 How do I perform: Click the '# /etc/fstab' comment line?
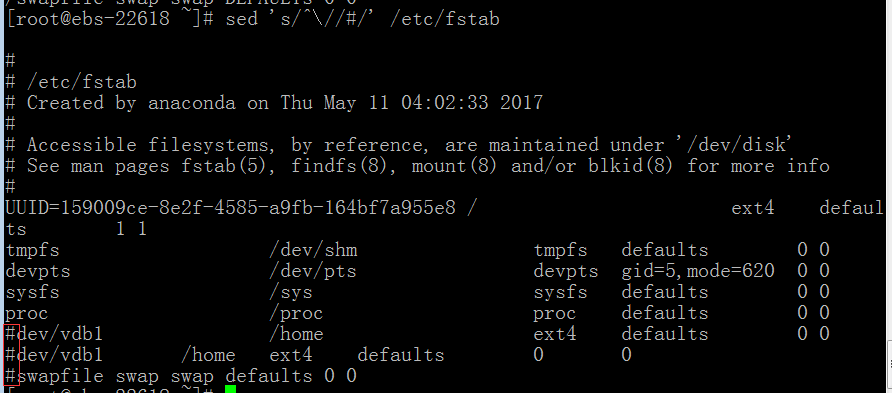pyautogui.click(x=71, y=82)
